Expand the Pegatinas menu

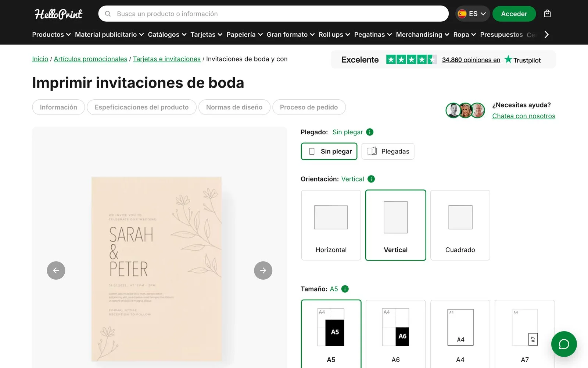coord(373,35)
